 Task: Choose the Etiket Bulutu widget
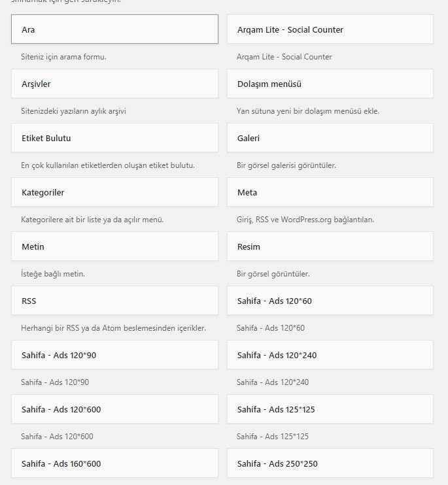click(114, 138)
